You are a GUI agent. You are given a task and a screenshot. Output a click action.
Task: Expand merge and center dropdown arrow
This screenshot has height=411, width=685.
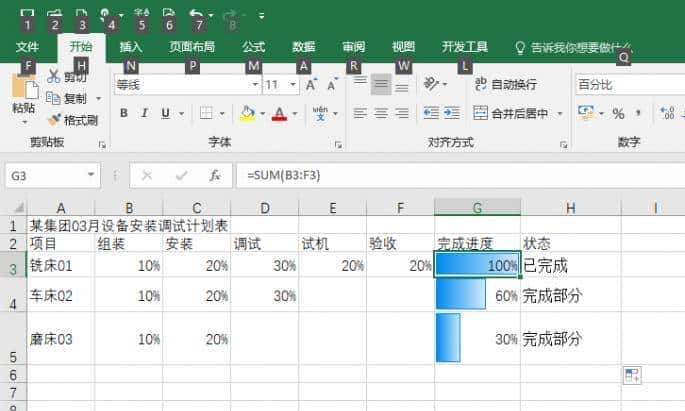560,114
